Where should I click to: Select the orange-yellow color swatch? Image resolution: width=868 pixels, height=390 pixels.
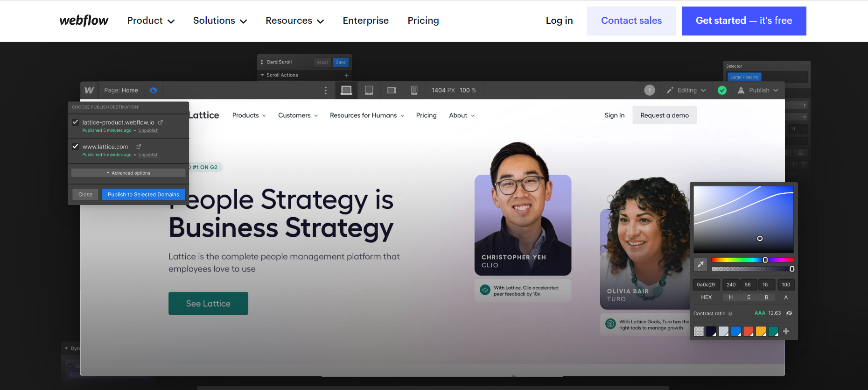pos(761,331)
